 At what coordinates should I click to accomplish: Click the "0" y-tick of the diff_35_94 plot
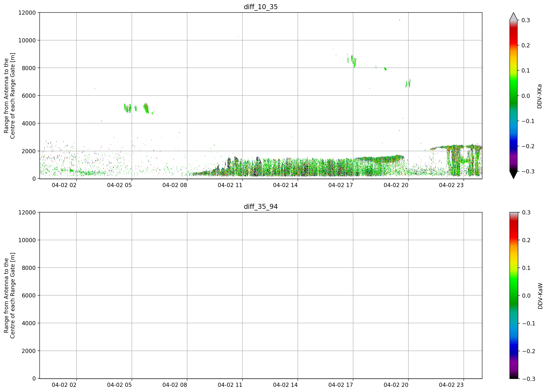34,379
